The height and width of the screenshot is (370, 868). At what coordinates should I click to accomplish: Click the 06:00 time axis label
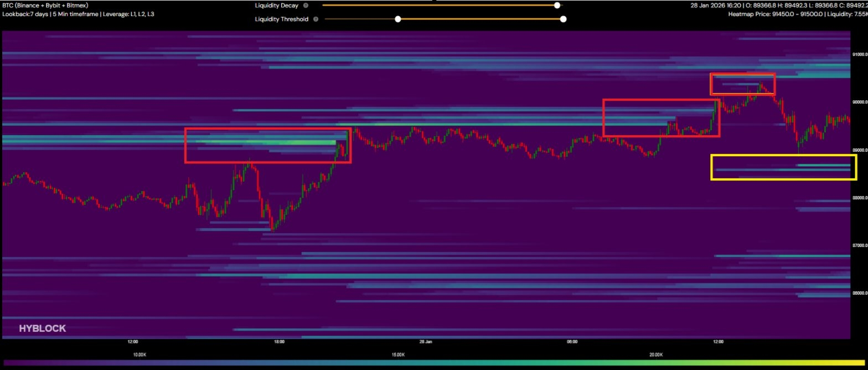tap(572, 342)
